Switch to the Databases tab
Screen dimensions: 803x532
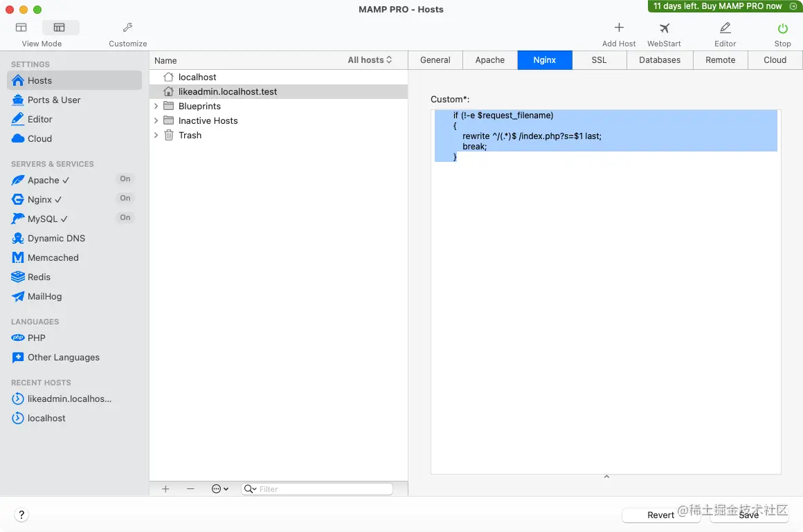[x=660, y=60]
